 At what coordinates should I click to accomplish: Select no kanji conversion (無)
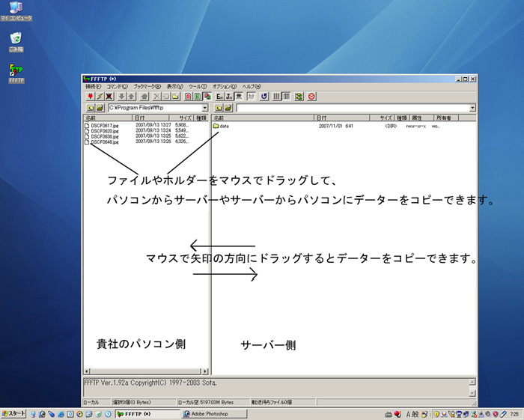pos(239,97)
